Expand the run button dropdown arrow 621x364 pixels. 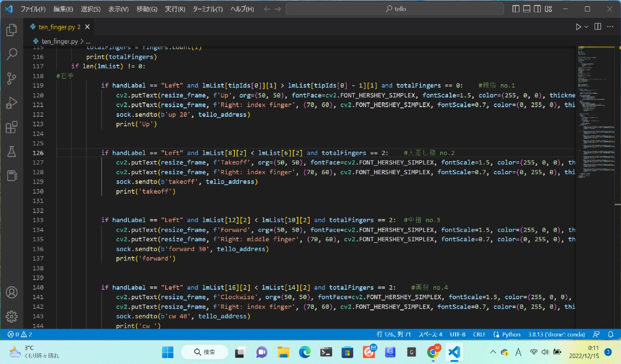click(586, 27)
